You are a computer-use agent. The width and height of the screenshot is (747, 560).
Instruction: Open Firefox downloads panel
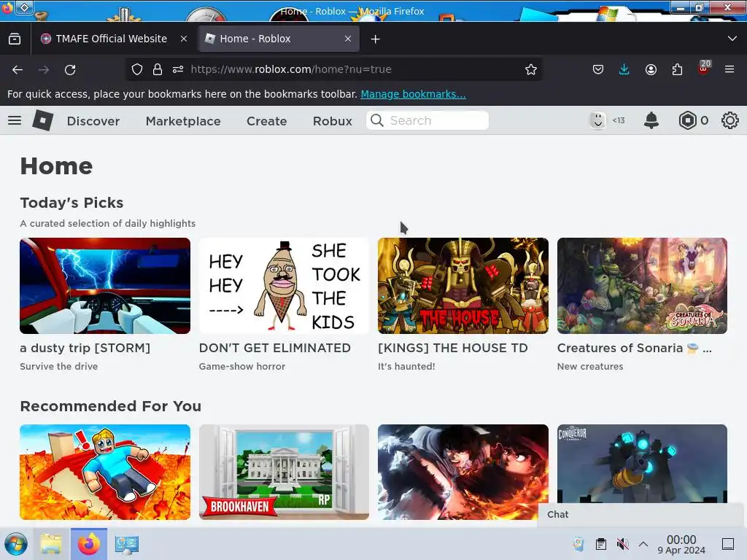(624, 69)
